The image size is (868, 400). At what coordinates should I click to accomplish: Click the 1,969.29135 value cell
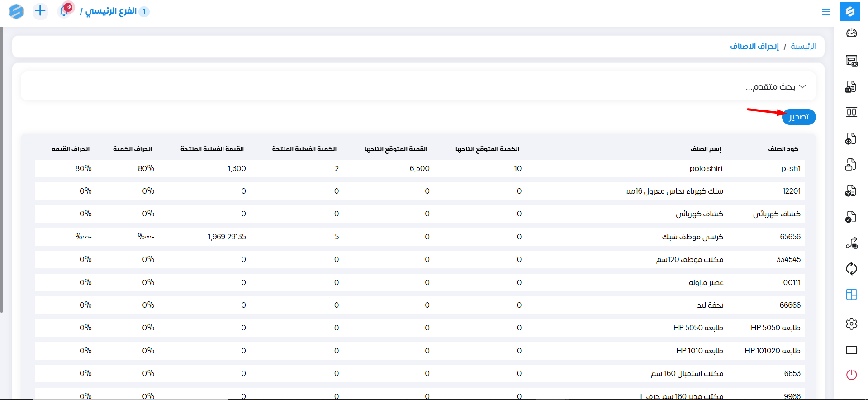point(227,237)
